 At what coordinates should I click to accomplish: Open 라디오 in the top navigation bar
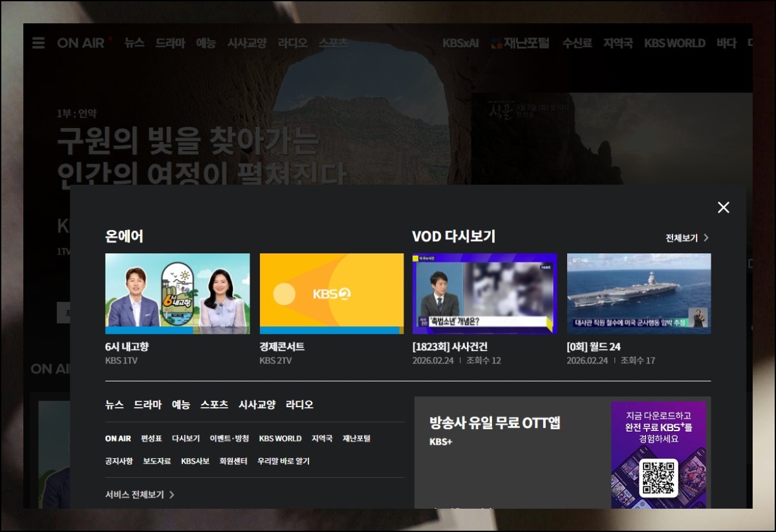293,43
